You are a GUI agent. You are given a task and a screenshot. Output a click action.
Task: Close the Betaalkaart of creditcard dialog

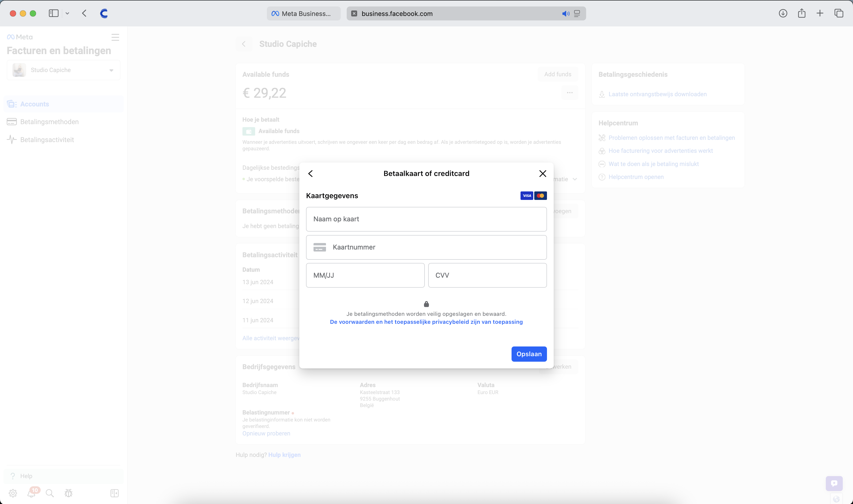tap(543, 173)
